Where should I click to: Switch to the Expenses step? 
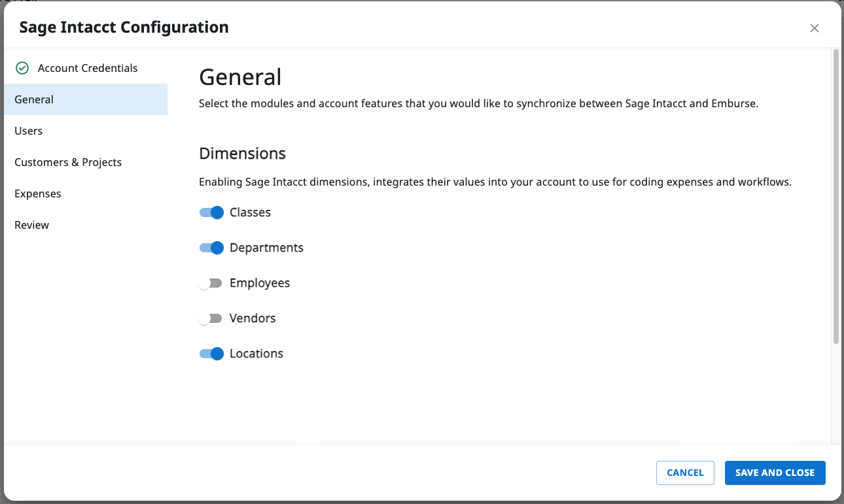[x=86, y=193]
